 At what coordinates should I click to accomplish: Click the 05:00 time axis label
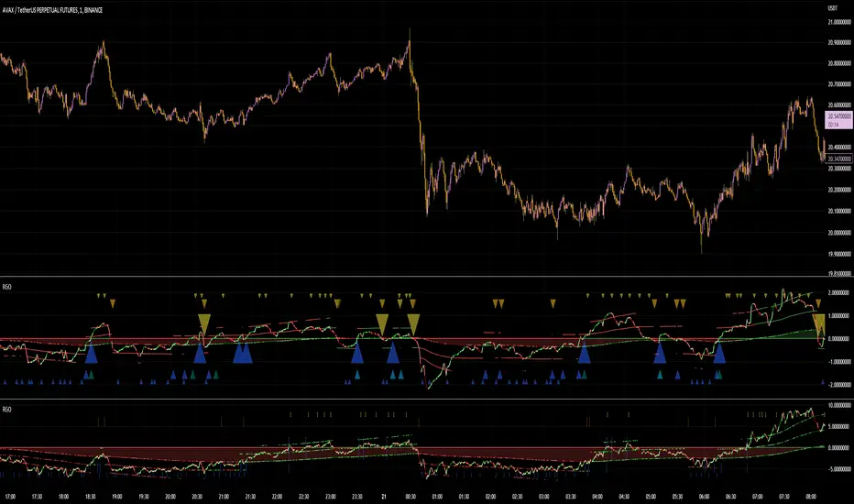tap(651, 497)
